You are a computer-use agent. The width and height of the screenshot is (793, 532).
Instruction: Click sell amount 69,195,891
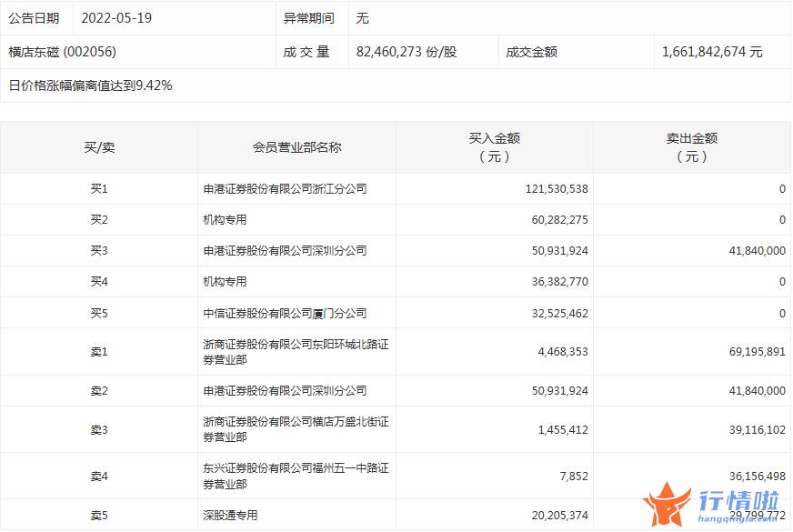pos(758,351)
